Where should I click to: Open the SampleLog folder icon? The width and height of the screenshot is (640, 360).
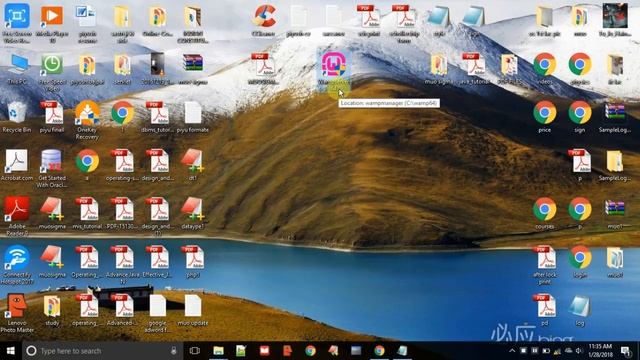coord(615,161)
